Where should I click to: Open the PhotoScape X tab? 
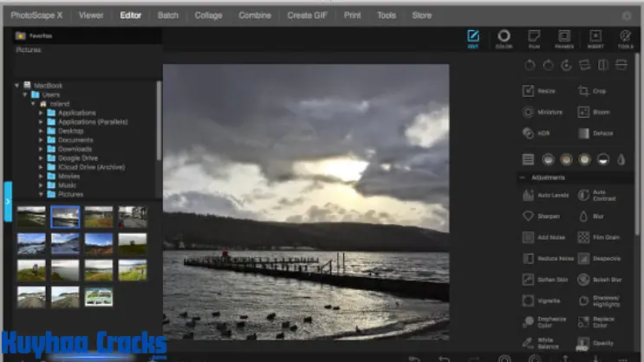click(x=36, y=16)
